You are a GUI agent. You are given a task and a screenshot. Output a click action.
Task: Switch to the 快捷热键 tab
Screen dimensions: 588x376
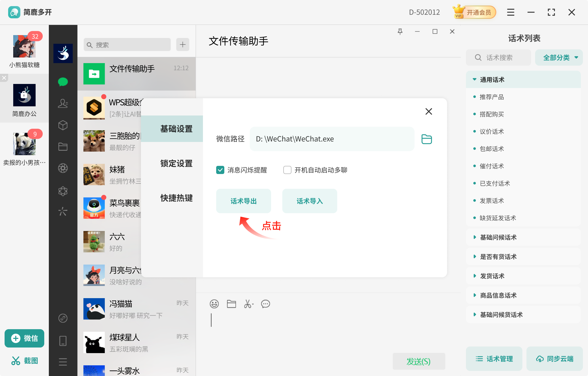click(177, 198)
